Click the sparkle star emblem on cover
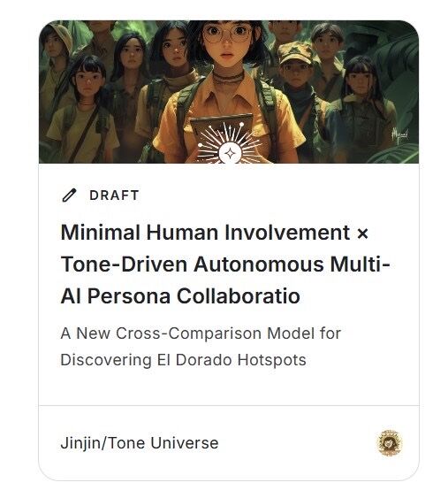Viewport: 448px width, 498px height. click(230, 153)
